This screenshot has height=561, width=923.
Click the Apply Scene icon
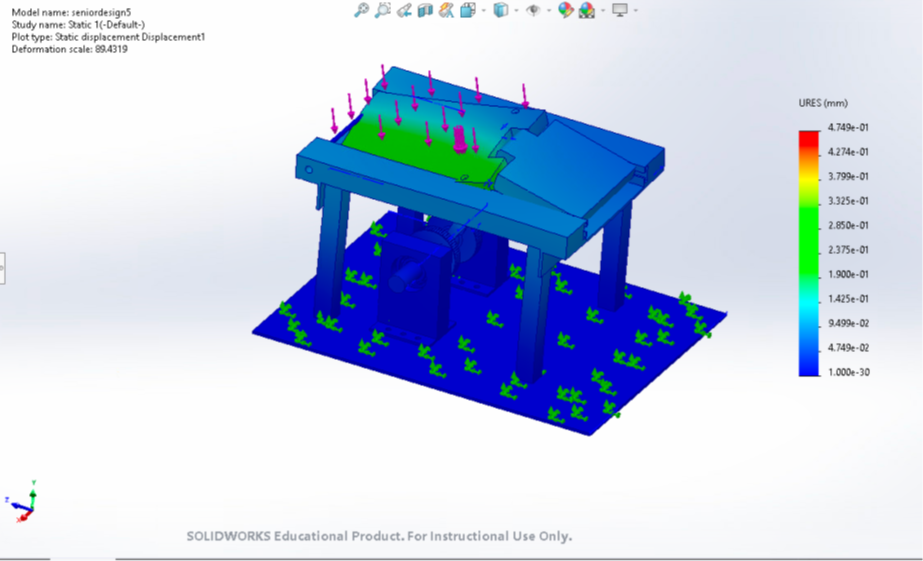[587, 10]
